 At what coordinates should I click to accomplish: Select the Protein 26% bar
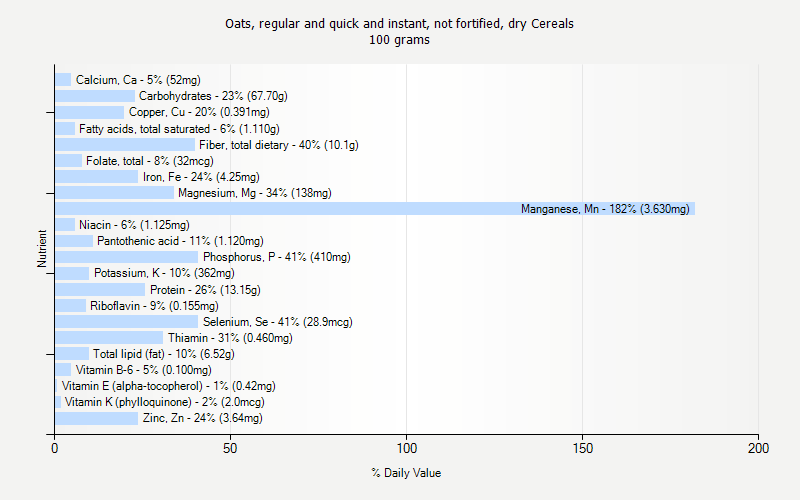pyautogui.click(x=100, y=290)
